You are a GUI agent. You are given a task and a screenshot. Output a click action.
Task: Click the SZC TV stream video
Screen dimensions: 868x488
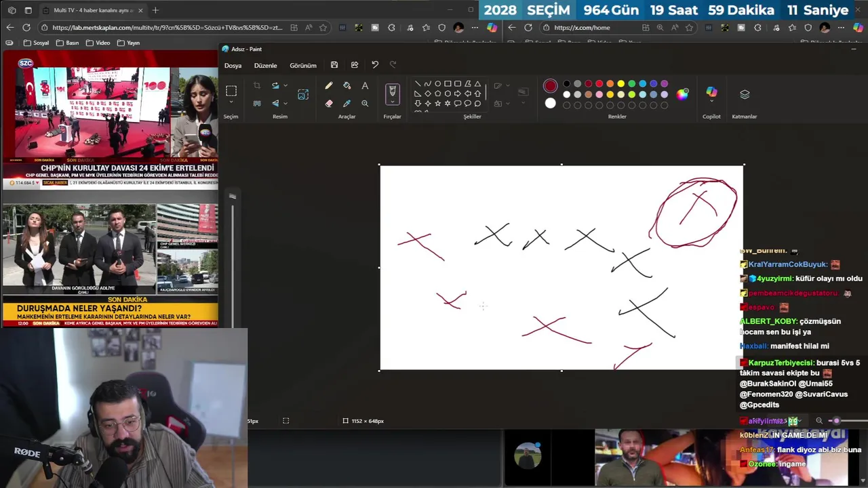110,119
